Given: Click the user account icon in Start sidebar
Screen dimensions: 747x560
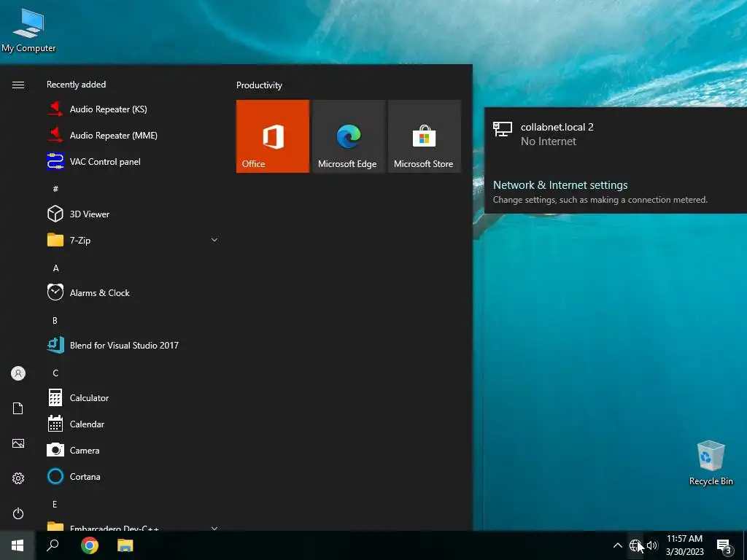Looking at the screenshot, I should [x=18, y=373].
